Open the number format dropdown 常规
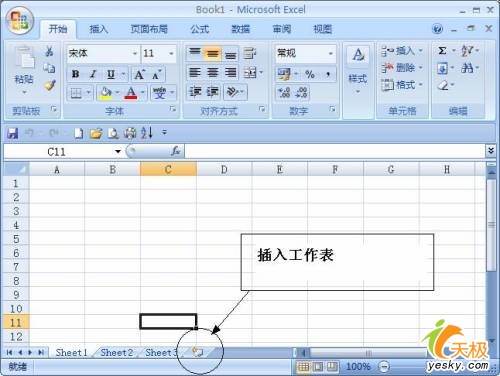Image resolution: width=500 pixels, height=376 pixels. pyautogui.click(x=331, y=53)
